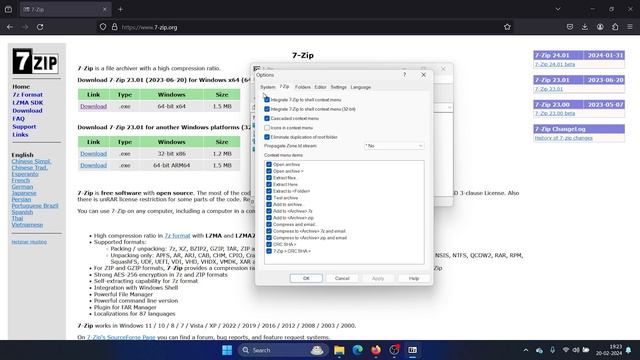
Task: Launch Microsoft Edge from the taskbar
Action: point(358,350)
